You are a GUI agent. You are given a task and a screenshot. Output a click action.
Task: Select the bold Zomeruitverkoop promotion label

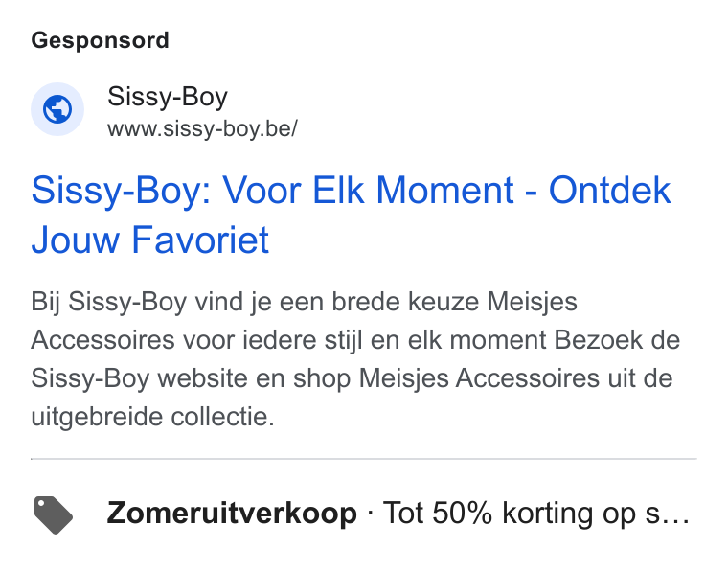coord(232,513)
